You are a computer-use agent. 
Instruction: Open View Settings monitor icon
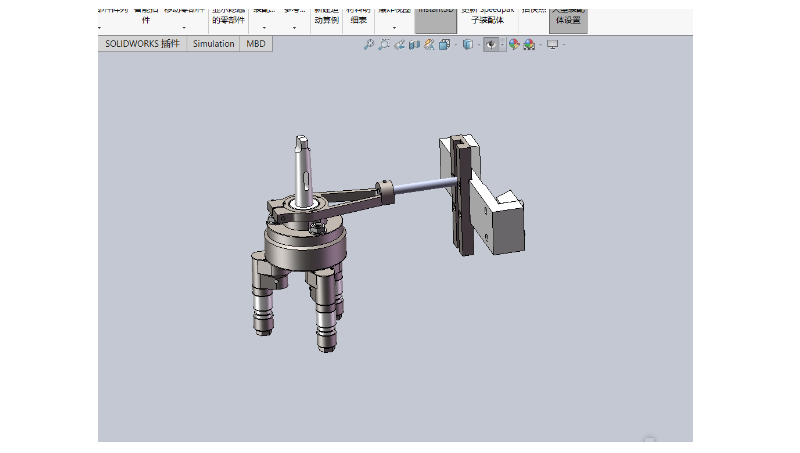(553, 45)
